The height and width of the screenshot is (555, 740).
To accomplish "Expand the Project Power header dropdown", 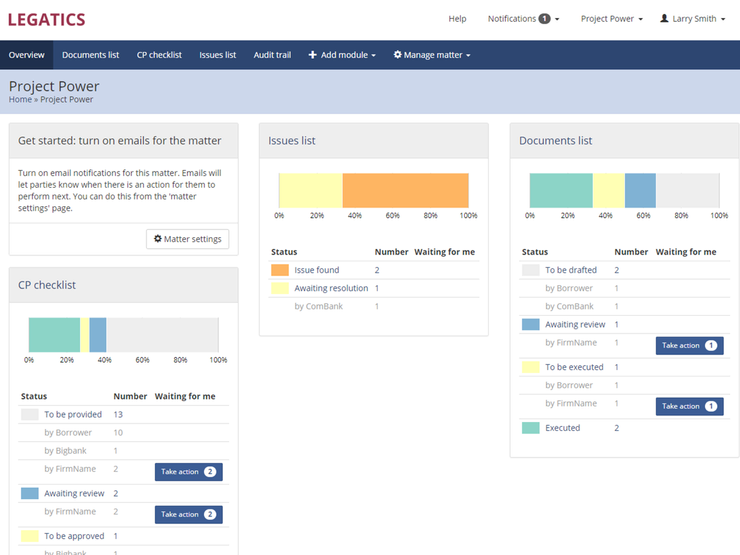I will tap(612, 18).
